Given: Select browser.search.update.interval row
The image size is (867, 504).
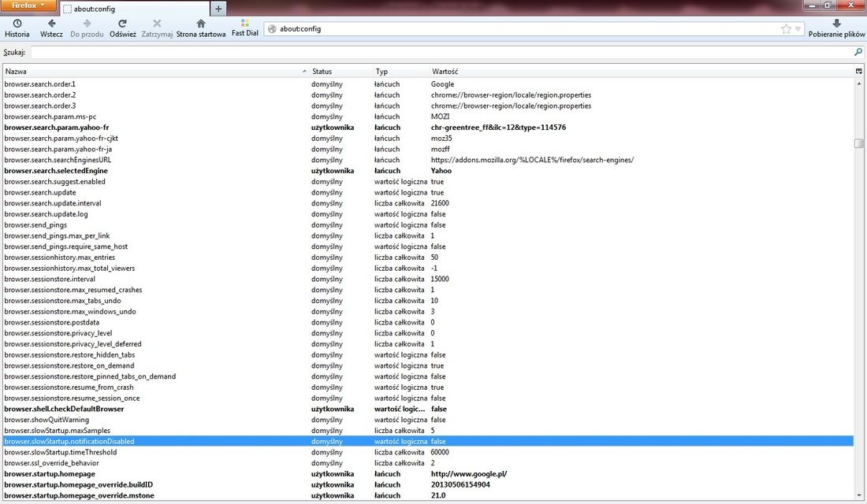Looking at the screenshot, I should [428, 203].
